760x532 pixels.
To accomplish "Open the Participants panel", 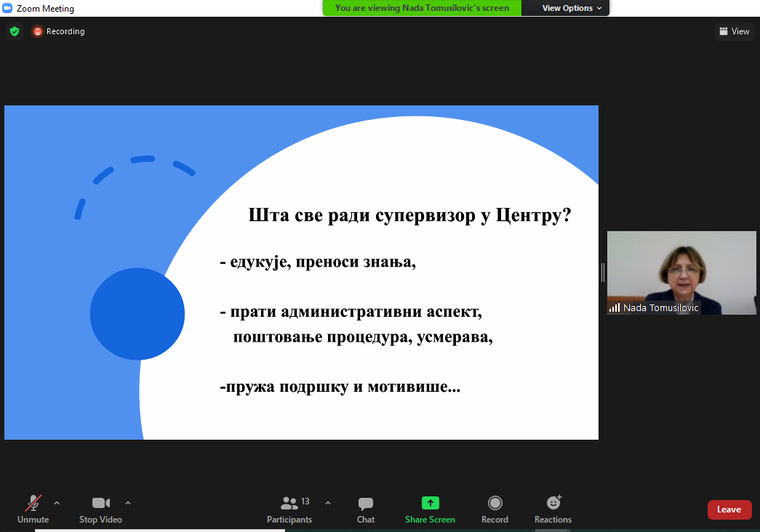I will tap(289, 509).
